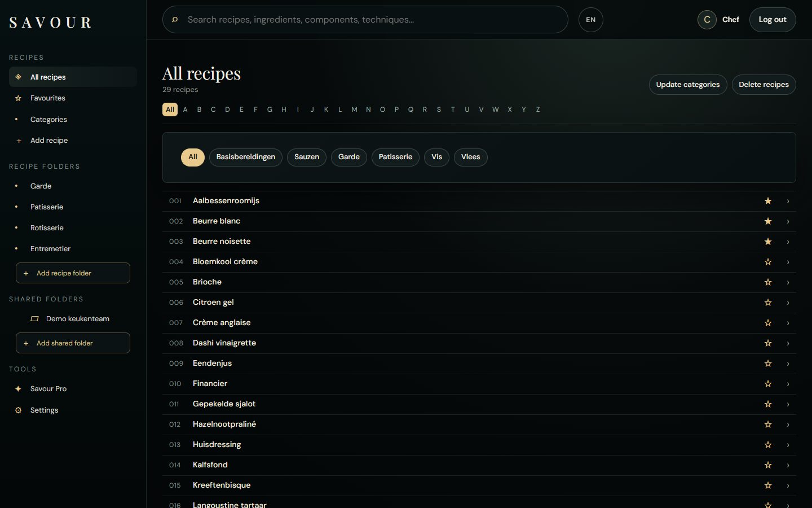Click the All recipes diamond icon
This screenshot has height=508, width=812.
pyautogui.click(x=18, y=77)
